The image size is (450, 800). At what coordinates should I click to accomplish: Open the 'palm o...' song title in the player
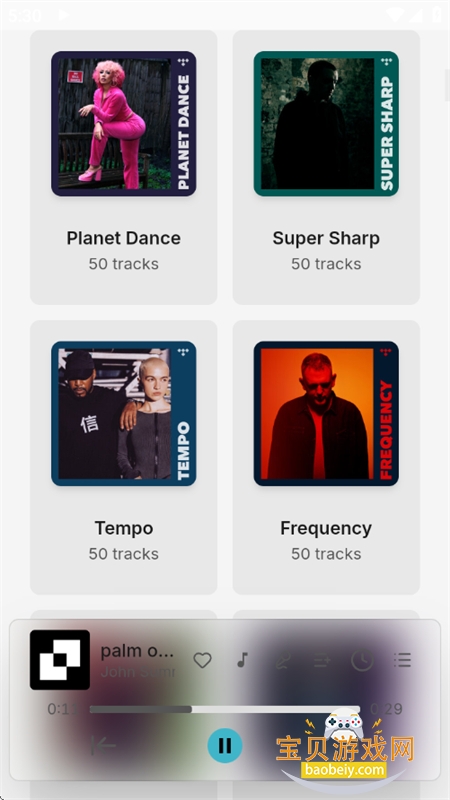(x=137, y=651)
